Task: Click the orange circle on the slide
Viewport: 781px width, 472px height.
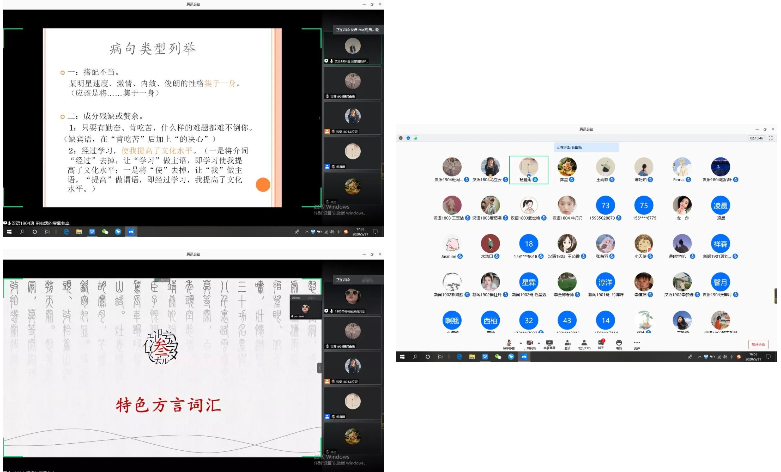Action: (264, 185)
